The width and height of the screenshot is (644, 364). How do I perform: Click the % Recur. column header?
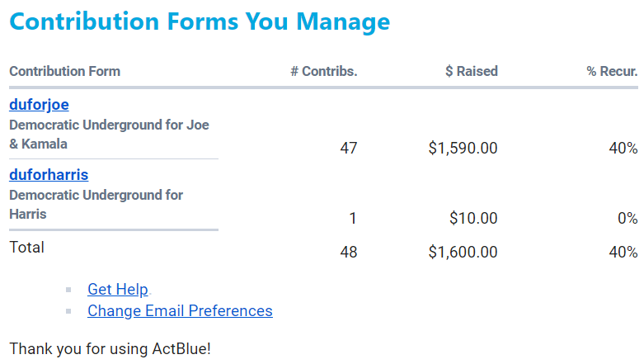tap(612, 71)
